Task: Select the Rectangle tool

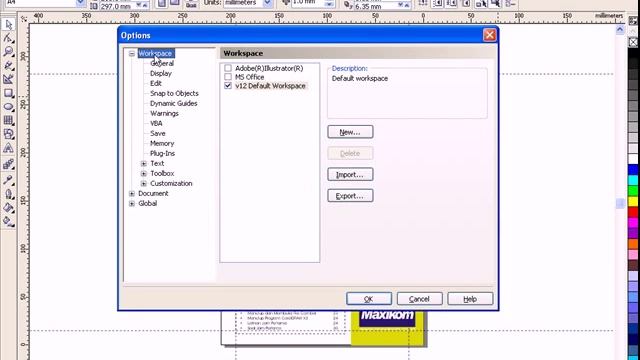Action: tap(8, 93)
